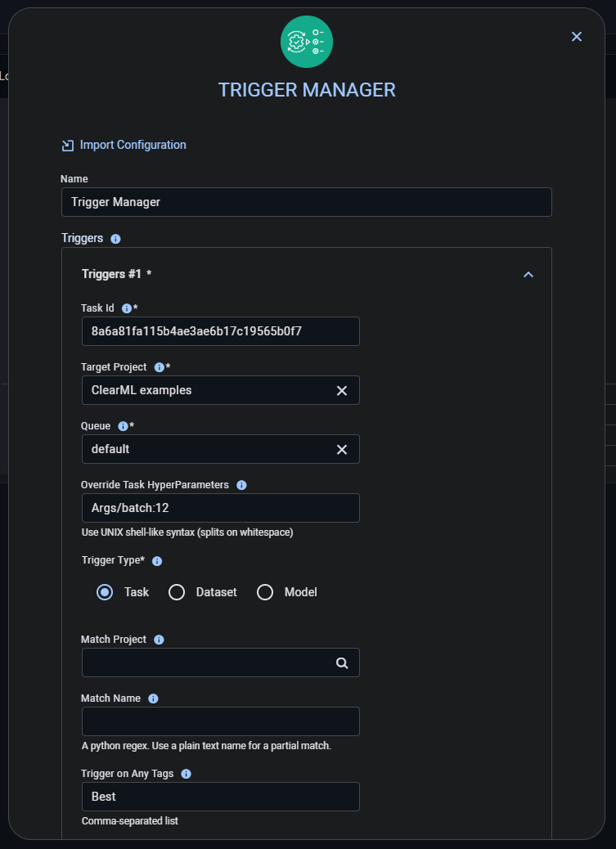Click the Trigger Manager logo icon
This screenshot has height=849, width=616.
pos(307,42)
